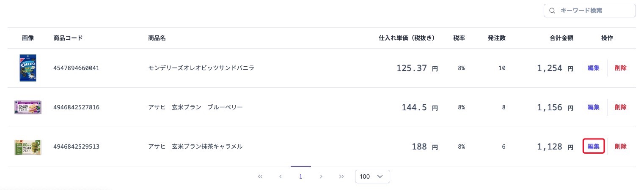
Task: Go to first page double-chevron
Action: point(260,176)
